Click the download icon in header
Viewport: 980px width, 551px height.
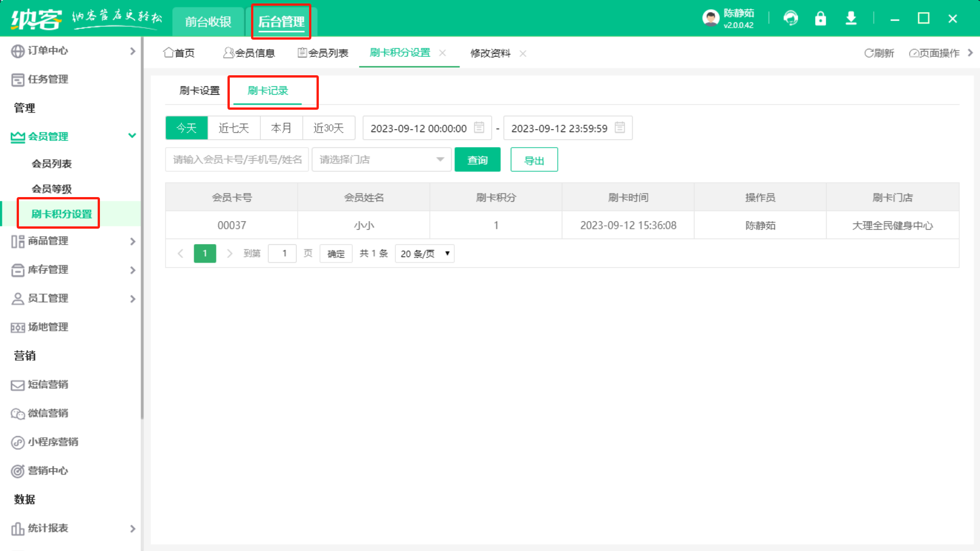coord(851,18)
